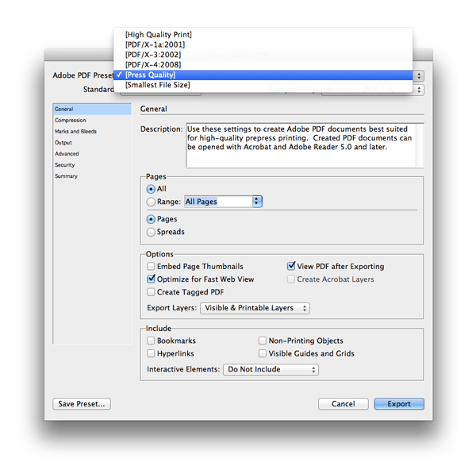The width and height of the screenshot is (476, 462).
Task: Select the Spreads radio button
Action: click(151, 232)
